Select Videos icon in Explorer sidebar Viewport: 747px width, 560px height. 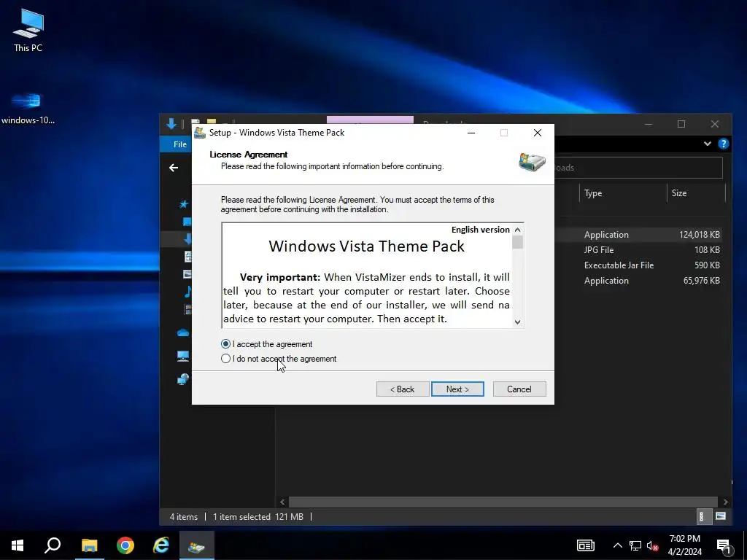[x=187, y=309]
